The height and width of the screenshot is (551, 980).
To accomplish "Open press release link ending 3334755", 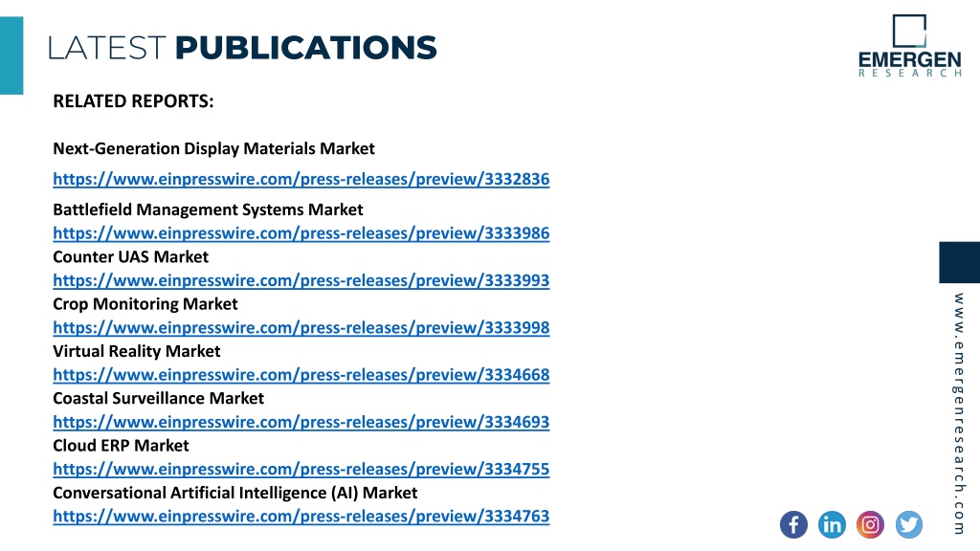I will point(301,469).
